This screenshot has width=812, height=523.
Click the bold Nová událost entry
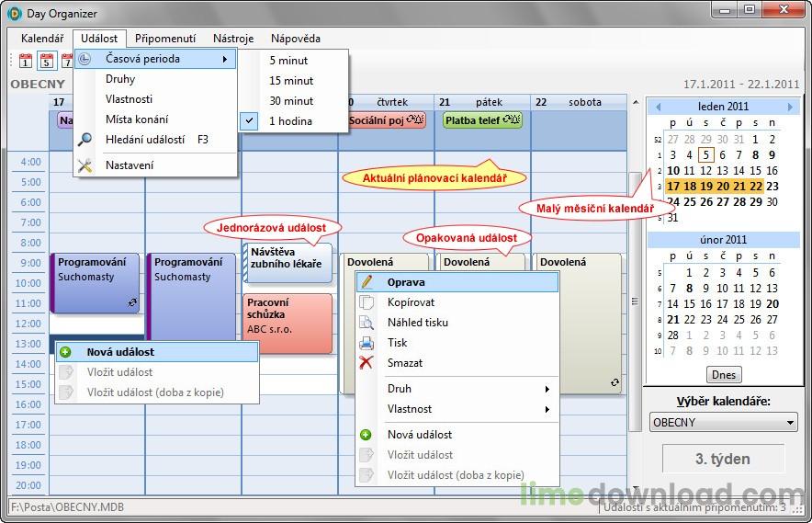coord(157,352)
